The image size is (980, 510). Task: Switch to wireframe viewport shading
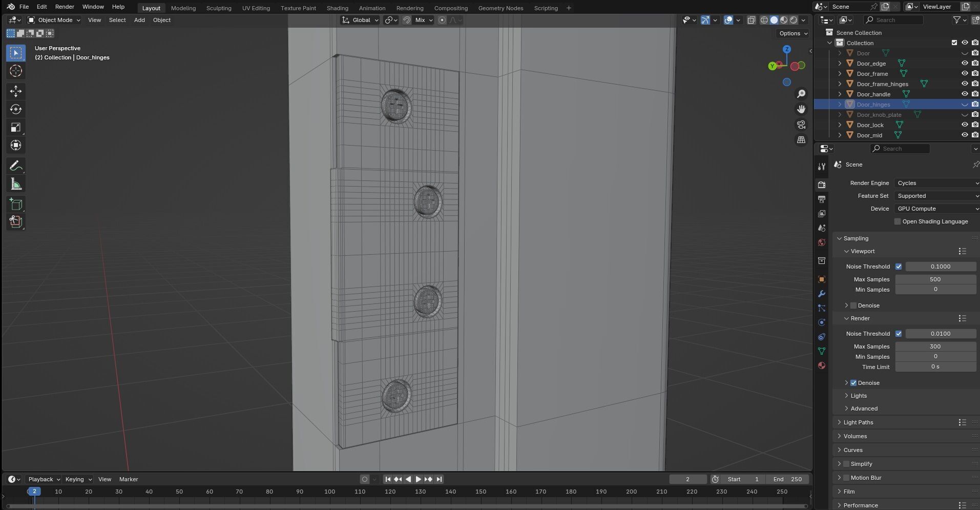coord(764,20)
